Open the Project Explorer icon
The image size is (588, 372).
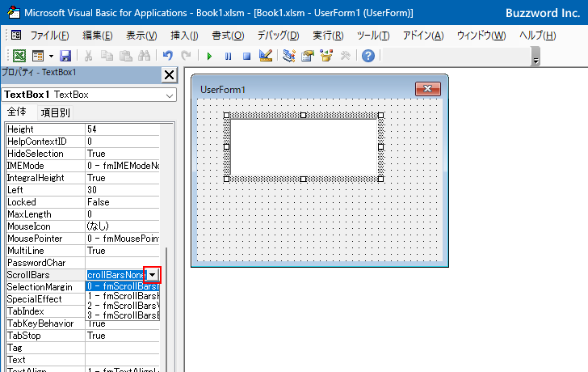289,56
